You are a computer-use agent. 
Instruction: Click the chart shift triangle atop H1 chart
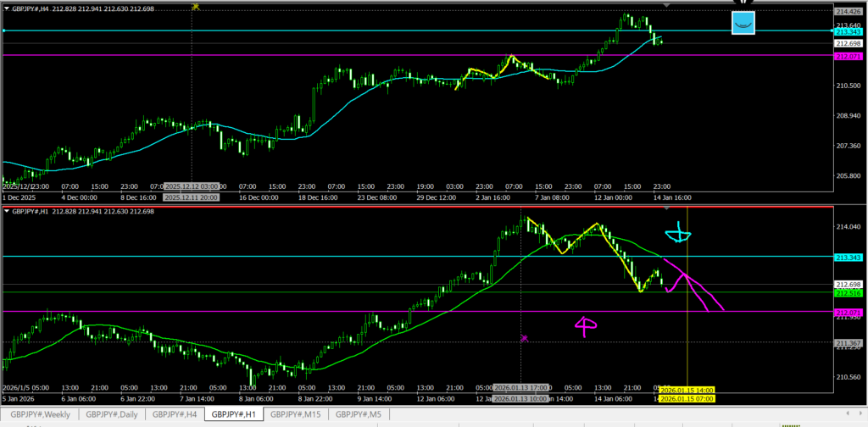(x=666, y=208)
